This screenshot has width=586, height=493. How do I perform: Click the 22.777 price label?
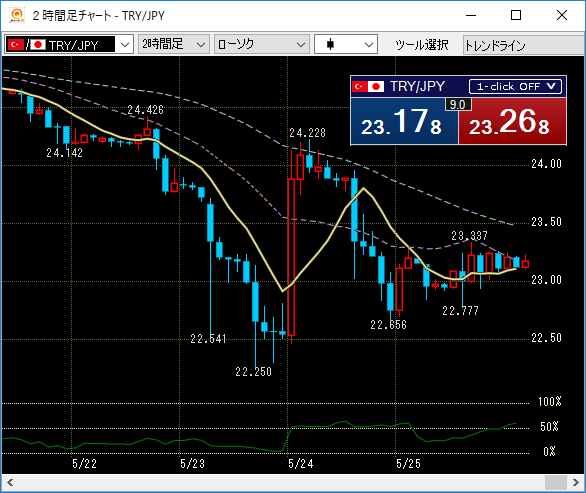coord(460,310)
